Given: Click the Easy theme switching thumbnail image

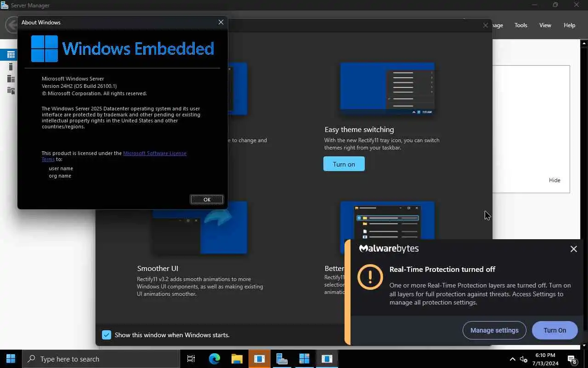Looking at the screenshot, I should click(x=387, y=89).
